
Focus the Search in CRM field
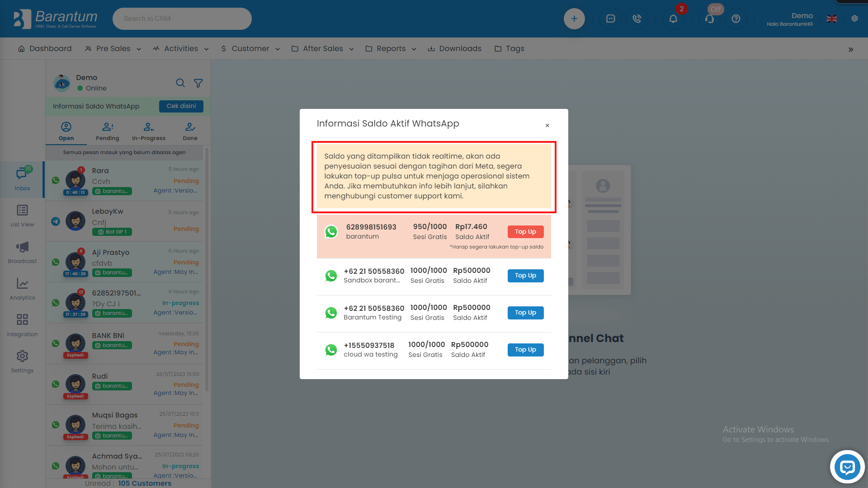point(182,19)
